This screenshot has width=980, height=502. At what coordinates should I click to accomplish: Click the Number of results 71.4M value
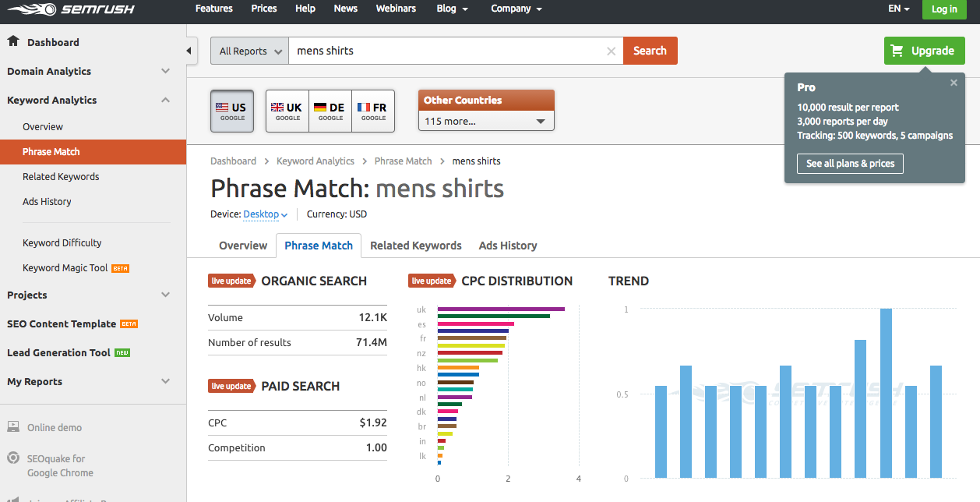tap(371, 343)
